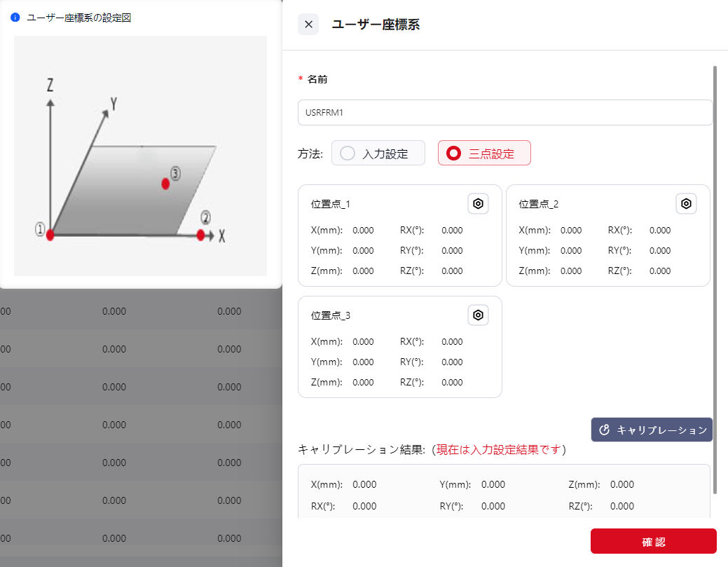Click the blue info icon beside ユーザー座標系の設定図
The image size is (728, 567).
click(x=15, y=18)
